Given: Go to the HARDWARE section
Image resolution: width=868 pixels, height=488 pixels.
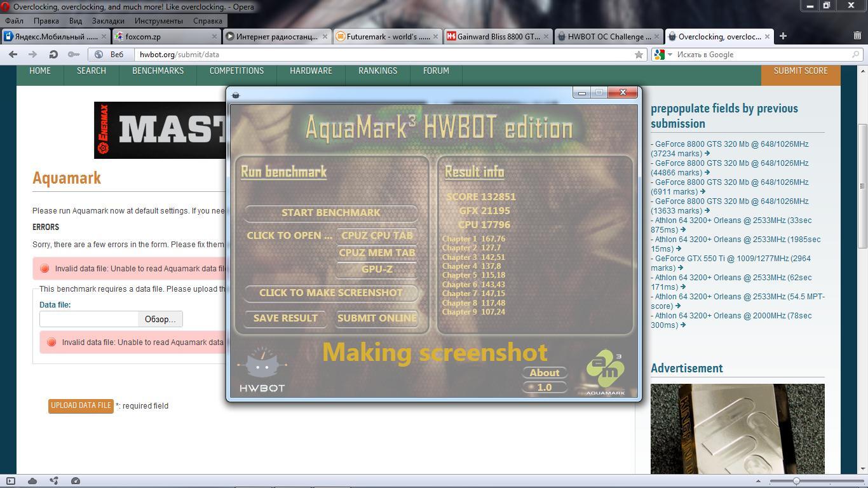Looking at the screenshot, I should tap(311, 71).
